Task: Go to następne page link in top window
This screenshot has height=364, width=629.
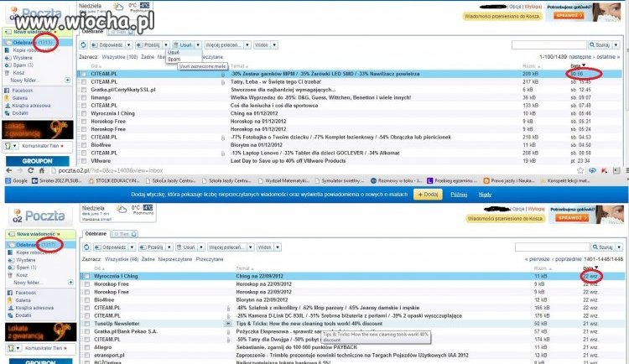Action: coord(580,57)
